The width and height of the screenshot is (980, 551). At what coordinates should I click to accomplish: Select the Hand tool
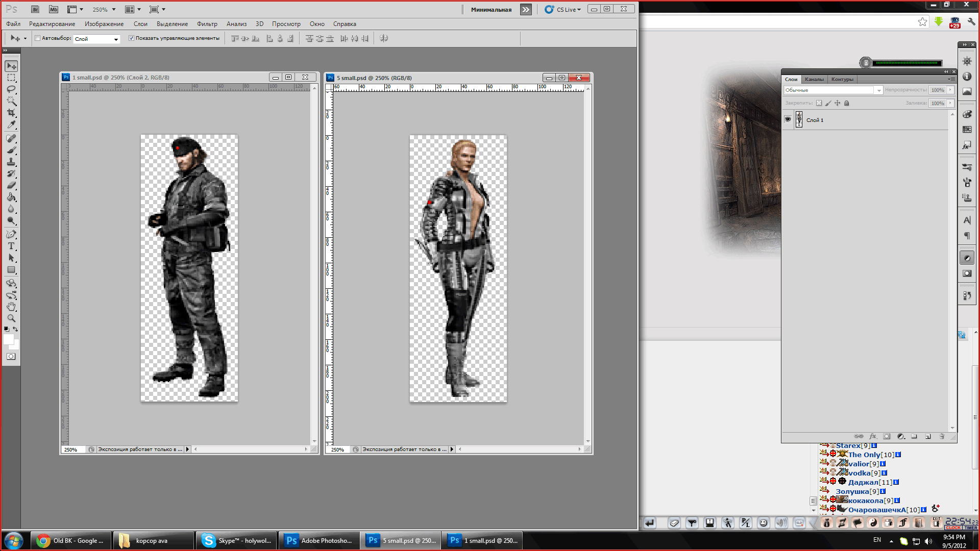11,307
